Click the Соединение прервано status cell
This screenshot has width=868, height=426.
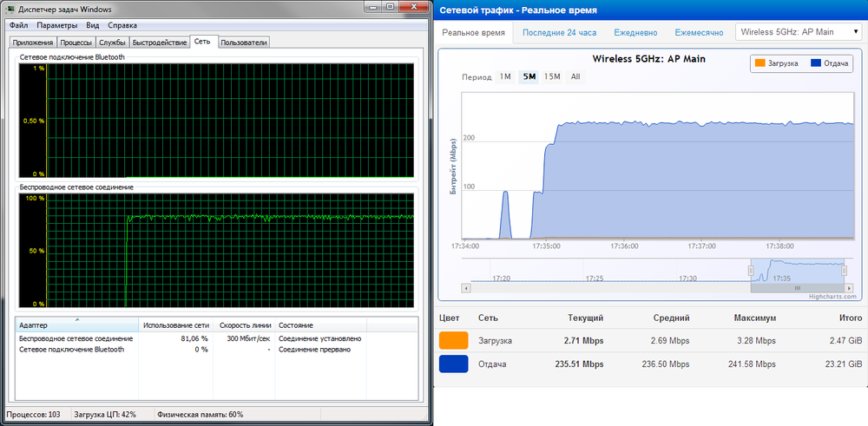click(314, 350)
